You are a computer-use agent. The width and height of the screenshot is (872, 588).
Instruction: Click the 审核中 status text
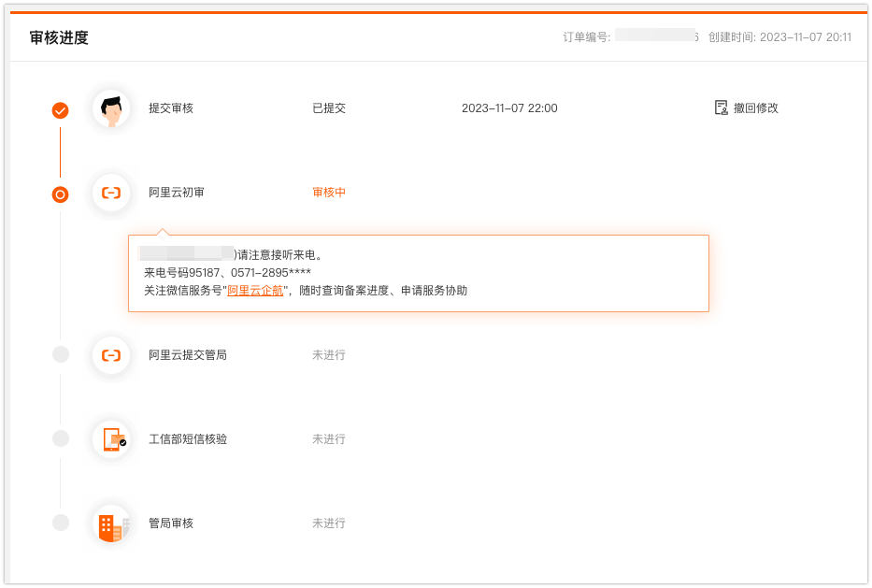coord(329,193)
